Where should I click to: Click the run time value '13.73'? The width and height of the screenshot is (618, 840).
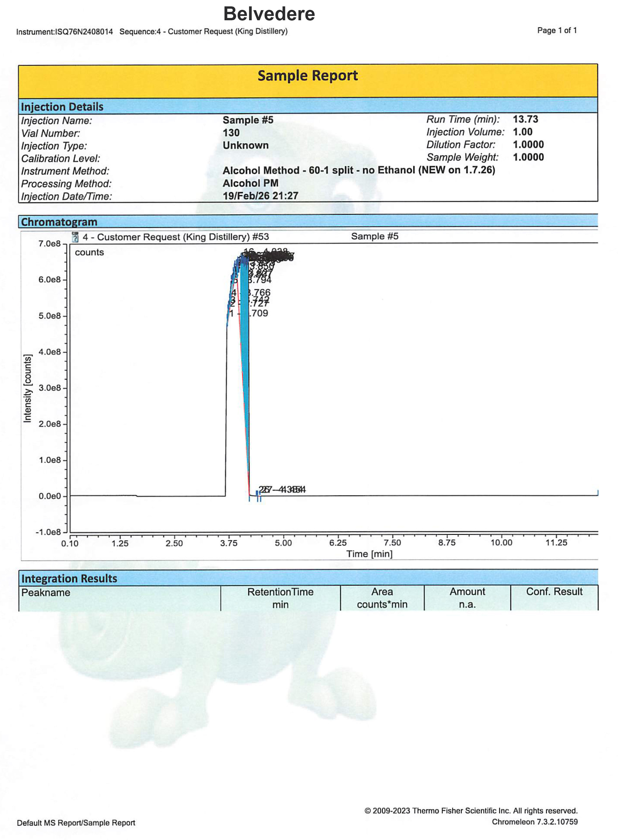525,119
